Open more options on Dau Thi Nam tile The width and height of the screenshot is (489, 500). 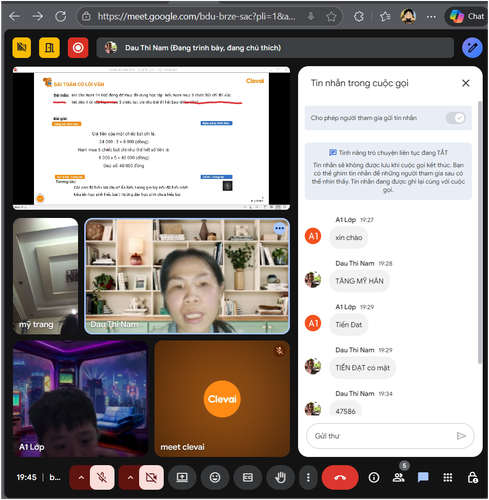(279, 228)
